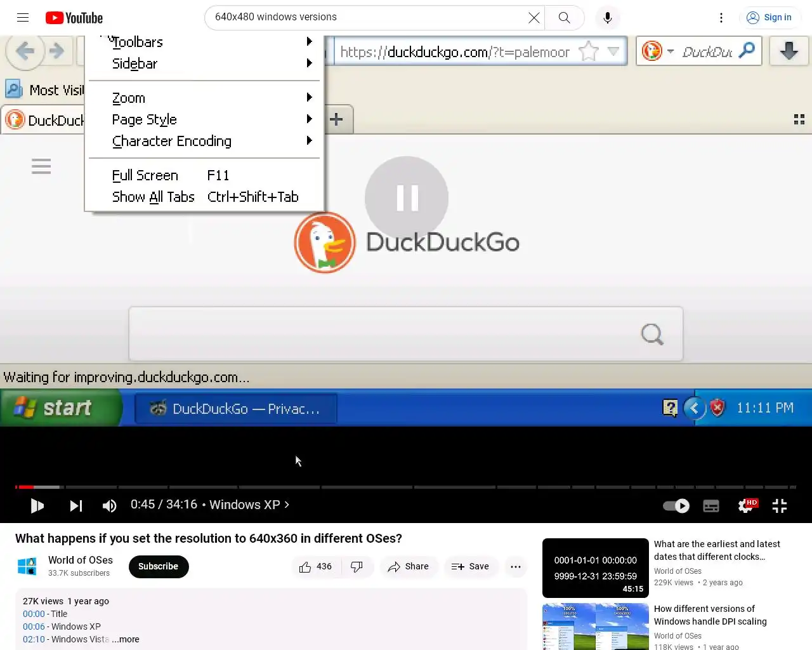Toggle autoplay switch

(676, 505)
